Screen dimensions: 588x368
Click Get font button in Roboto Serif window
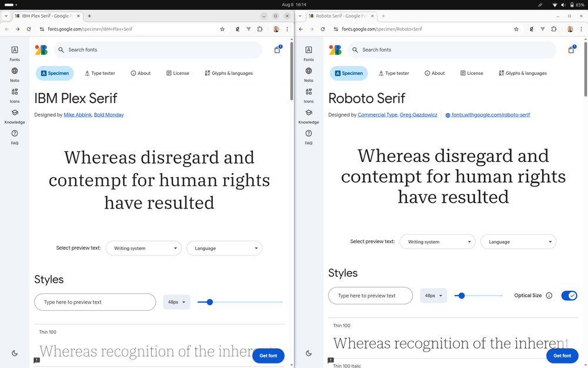tap(563, 356)
